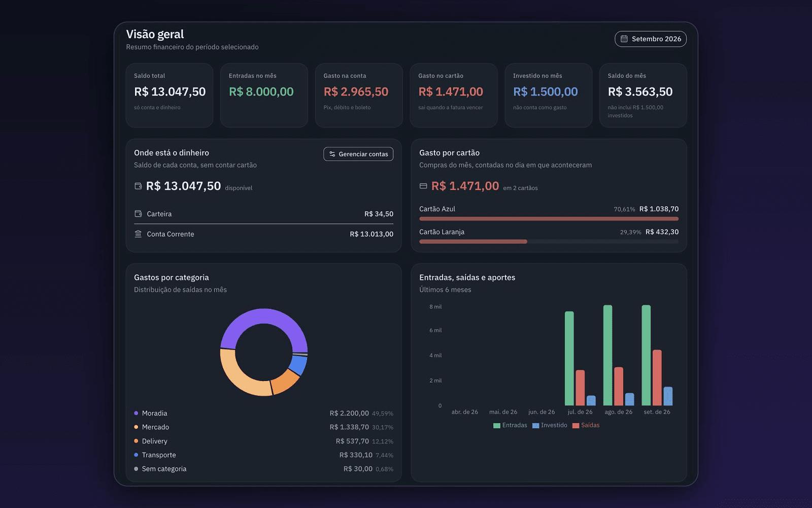Click the Carteira wallet icon
The height and width of the screenshot is (508, 812).
[x=138, y=214]
